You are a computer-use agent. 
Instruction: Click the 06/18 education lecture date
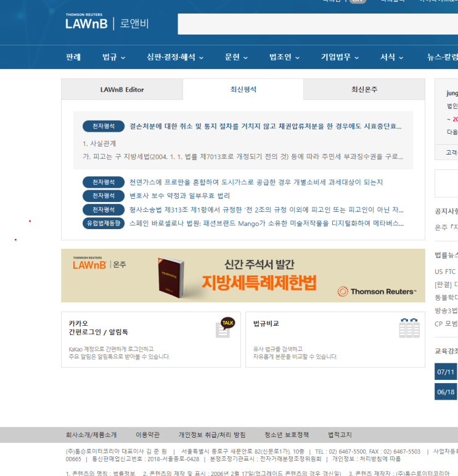click(x=446, y=392)
